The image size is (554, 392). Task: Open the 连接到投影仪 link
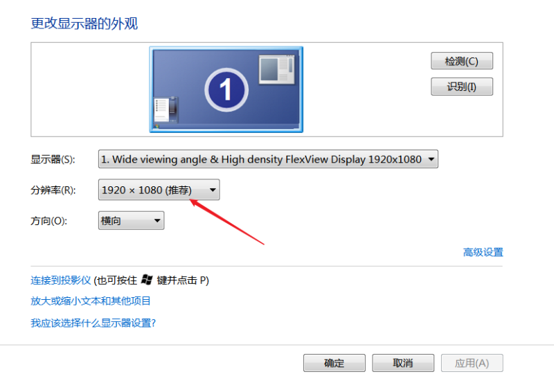[x=61, y=280]
